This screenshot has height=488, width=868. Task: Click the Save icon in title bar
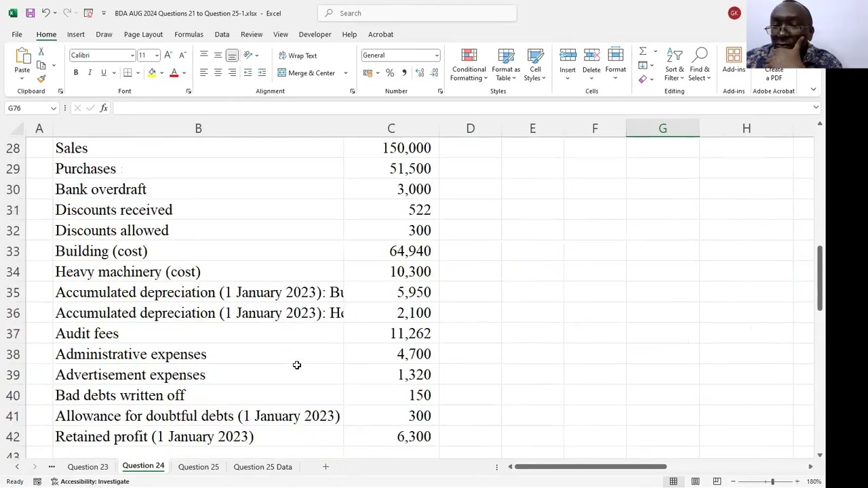coord(30,13)
